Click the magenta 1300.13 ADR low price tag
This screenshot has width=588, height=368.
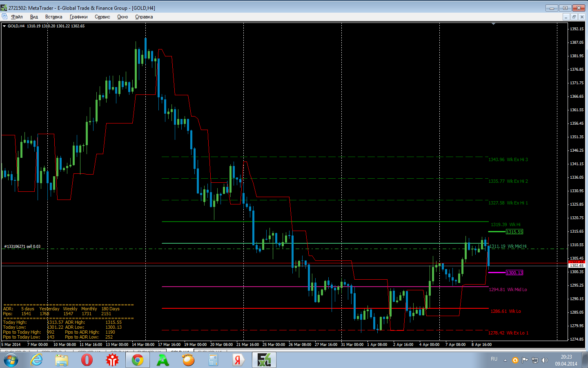point(514,273)
